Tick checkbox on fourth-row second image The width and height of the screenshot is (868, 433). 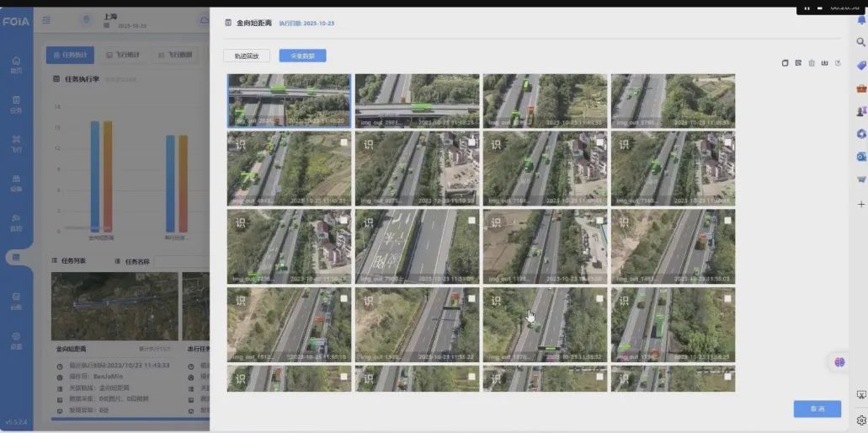click(471, 299)
